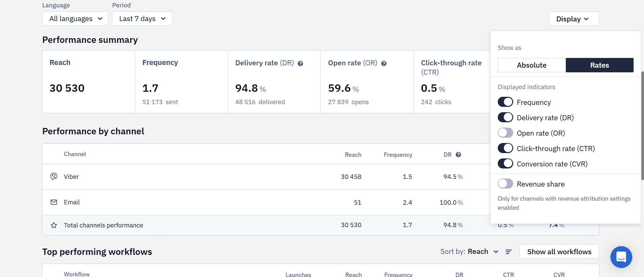Disable the Frequency indicator toggle
Viewport: 644px width, 277px height.
click(505, 102)
